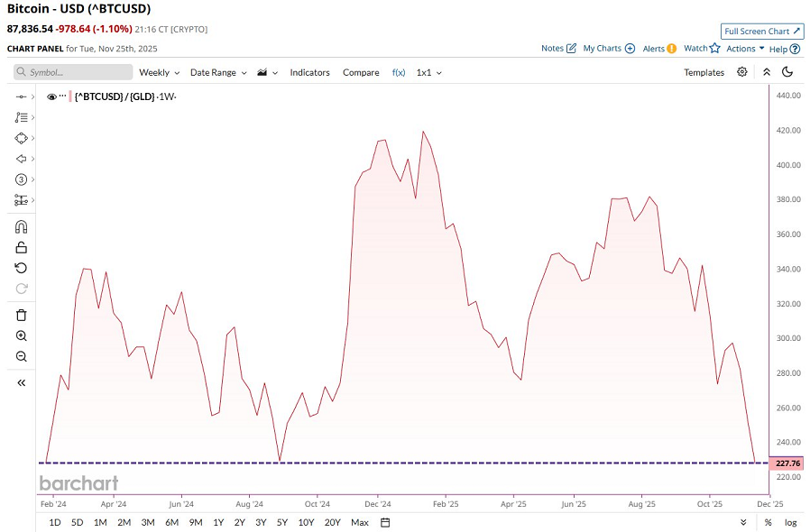Open chart settings gear
This screenshot has height=532, width=810.
(x=741, y=72)
